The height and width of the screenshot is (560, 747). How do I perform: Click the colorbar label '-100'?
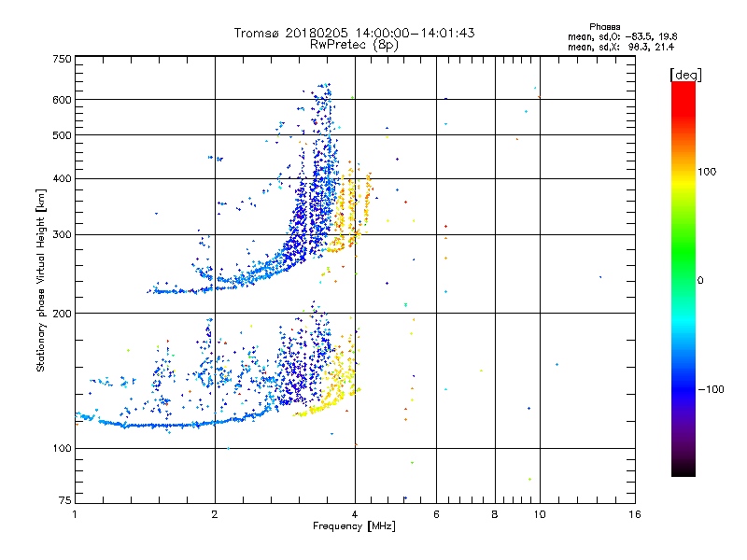711,389
